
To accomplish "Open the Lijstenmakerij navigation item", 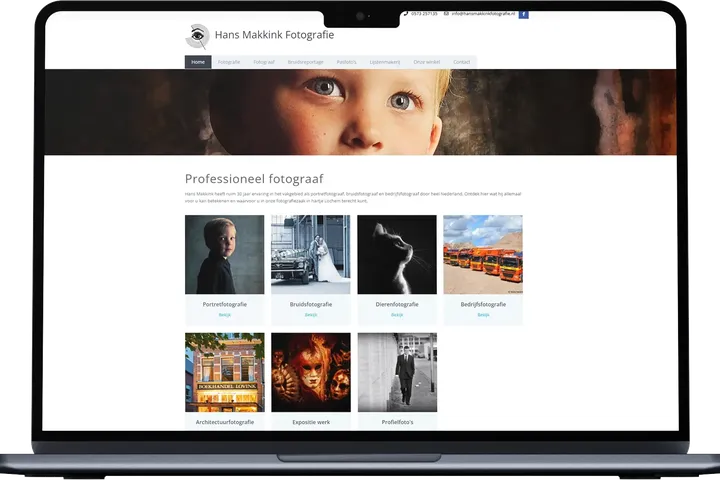I will pyautogui.click(x=385, y=62).
